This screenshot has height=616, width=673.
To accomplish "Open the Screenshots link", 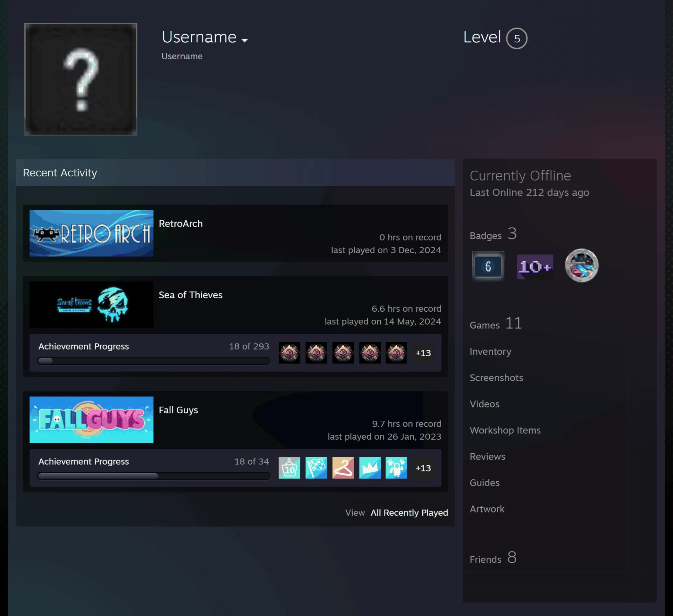I will 496,378.
